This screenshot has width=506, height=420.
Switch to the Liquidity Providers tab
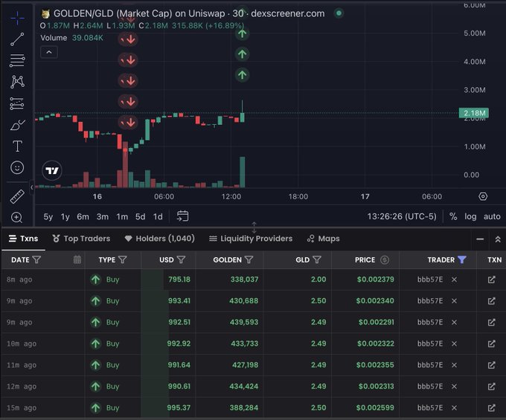click(251, 239)
